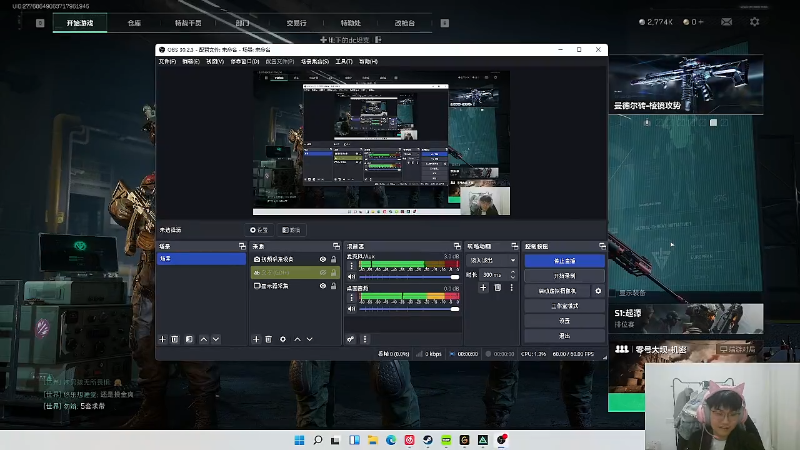
Task: Open Windows Start menu on taskbar
Action: click(299, 440)
